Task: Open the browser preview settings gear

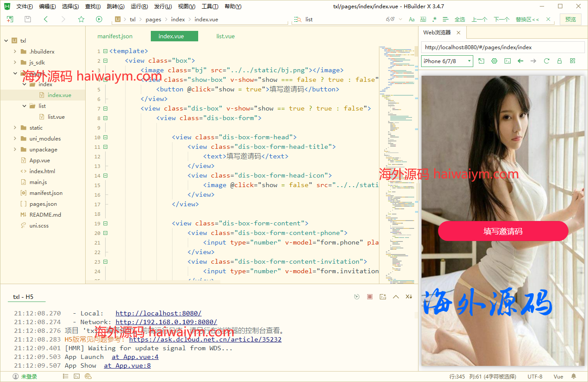Action: pyautogui.click(x=494, y=61)
